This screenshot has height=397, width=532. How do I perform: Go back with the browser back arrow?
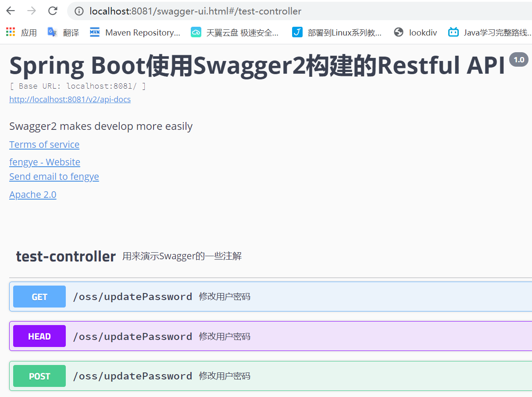point(11,11)
